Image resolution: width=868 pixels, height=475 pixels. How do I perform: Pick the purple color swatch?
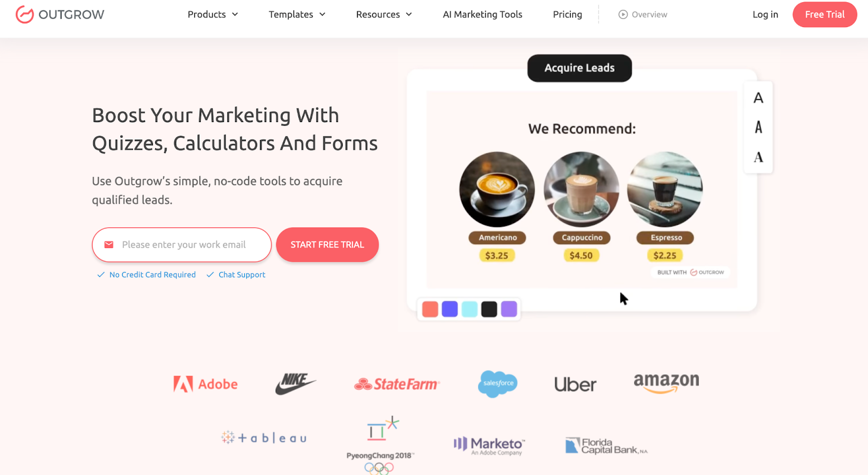pos(509,309)
